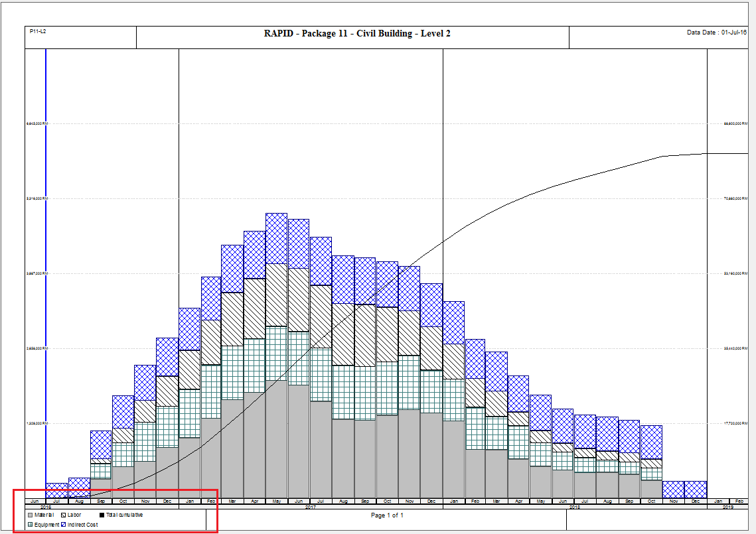The height and width of the screenshot is (534, 756).
Task: Click the May 2017 month label
Action: pos(277,501)
